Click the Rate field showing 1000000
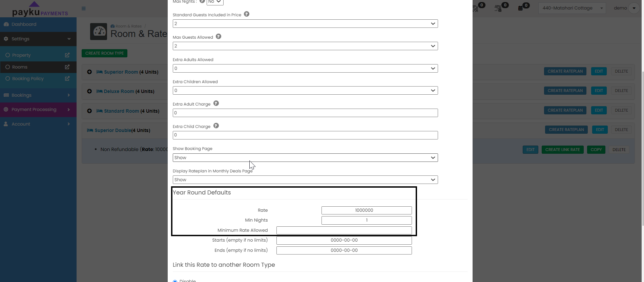Viewport: 644px width, 282px height. [x=367, y=210]
